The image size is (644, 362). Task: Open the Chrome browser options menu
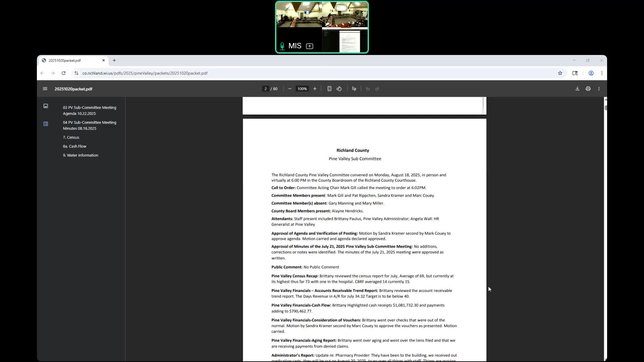(602, 73)
